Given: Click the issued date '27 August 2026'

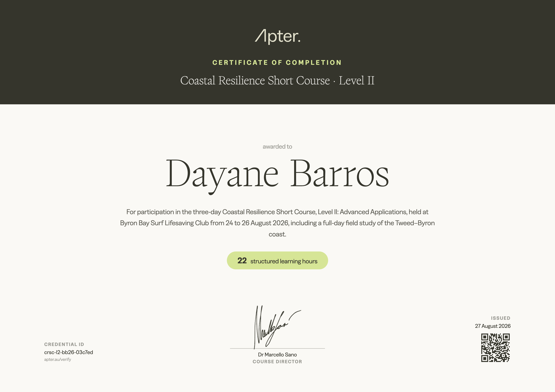Looking at the screenshot, I should pyautogui.click(x=493, y=326).
